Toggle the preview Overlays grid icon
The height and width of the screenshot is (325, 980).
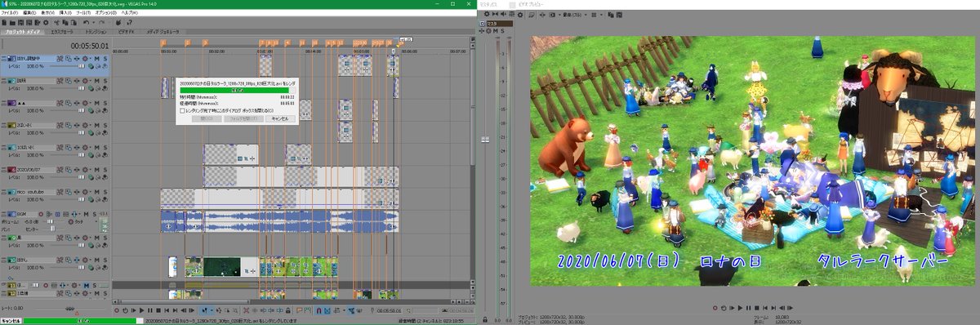pyautogui.click(x=594, y=15)
